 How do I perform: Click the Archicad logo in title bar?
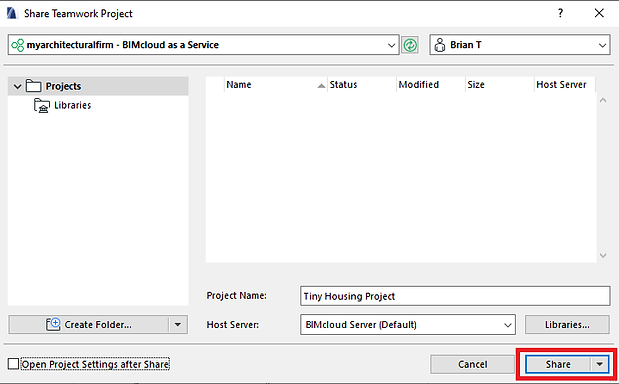coord(12,13)
